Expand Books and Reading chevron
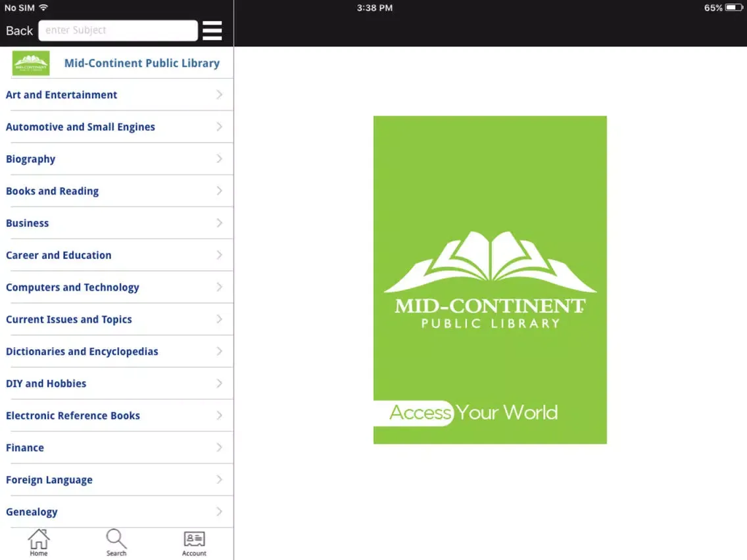The width and height of the screenshot is (747, 560). [219, 191]
